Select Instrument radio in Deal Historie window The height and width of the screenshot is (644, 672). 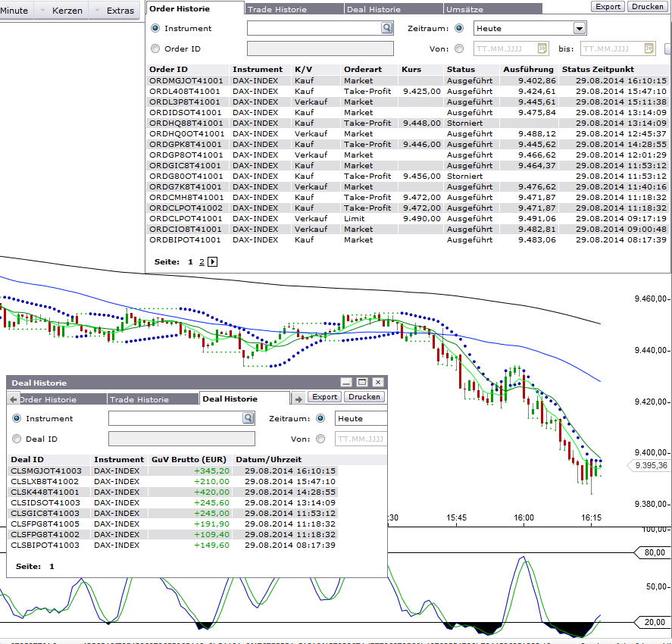17,418
